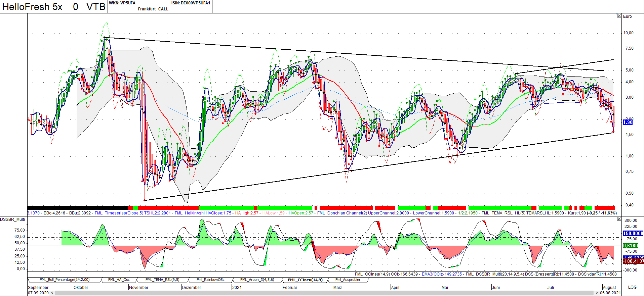Click the Februar month label on timeline
Screen dimensions: 644x296
click(290, 288)
